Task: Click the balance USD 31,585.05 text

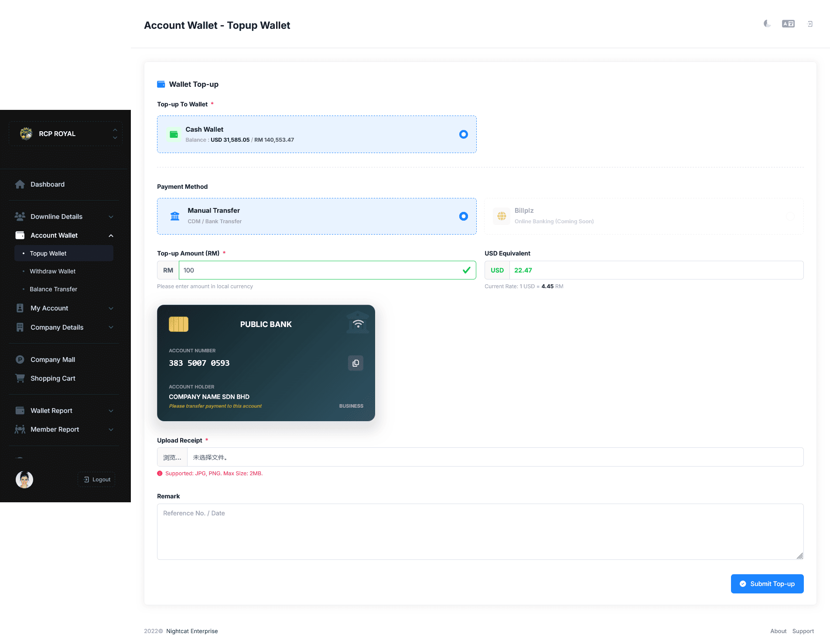Action: [x=230, y=140]
